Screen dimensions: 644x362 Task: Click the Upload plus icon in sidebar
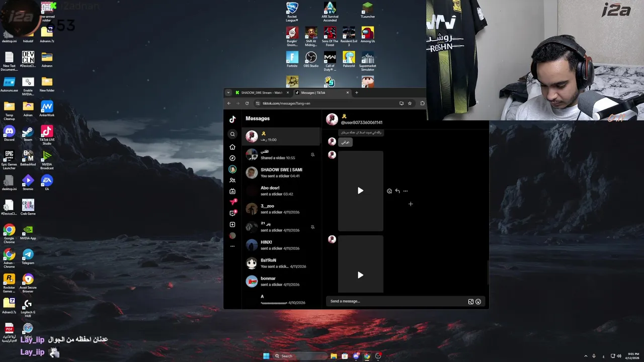(232, 224)
